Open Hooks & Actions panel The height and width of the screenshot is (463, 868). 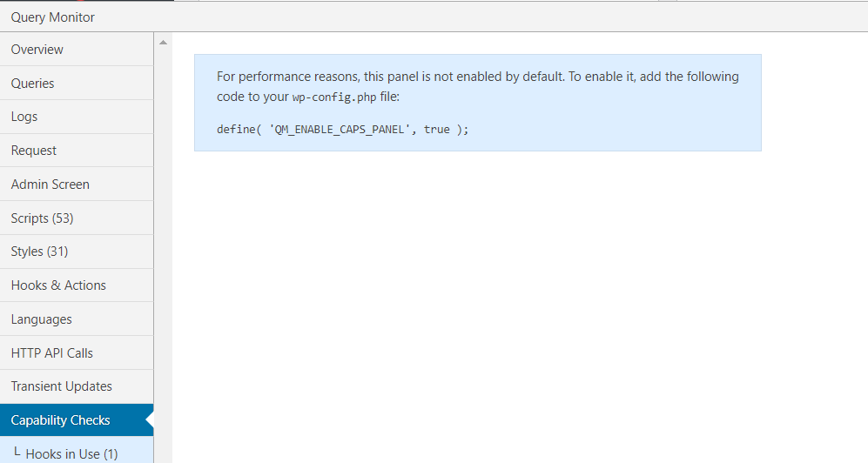tap(77, 285)
